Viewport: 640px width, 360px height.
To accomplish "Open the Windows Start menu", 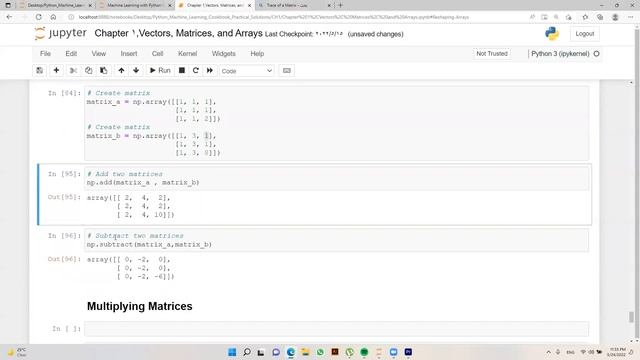I will pos(232,352).
